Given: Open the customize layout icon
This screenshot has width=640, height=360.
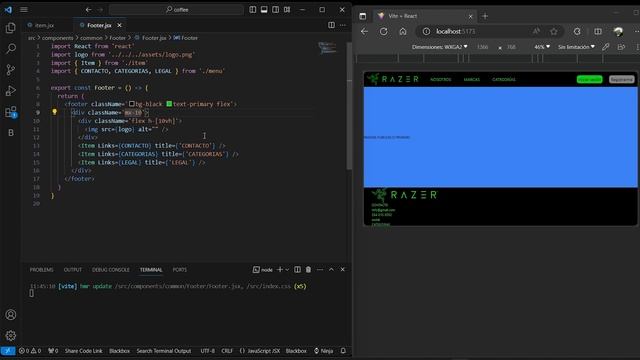Looking at the screenshot, I should [287, 9].
